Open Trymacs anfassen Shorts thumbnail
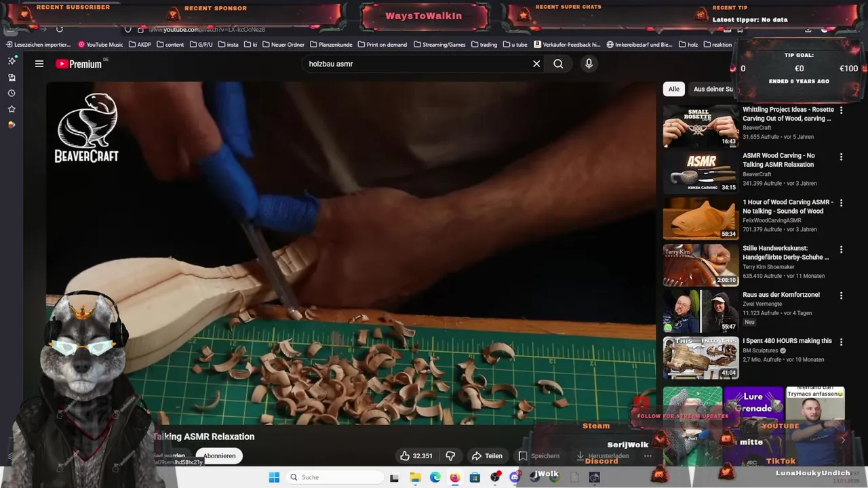Image resolution: width=868 pixels, height=488 pixels. (x=815, y=427)
